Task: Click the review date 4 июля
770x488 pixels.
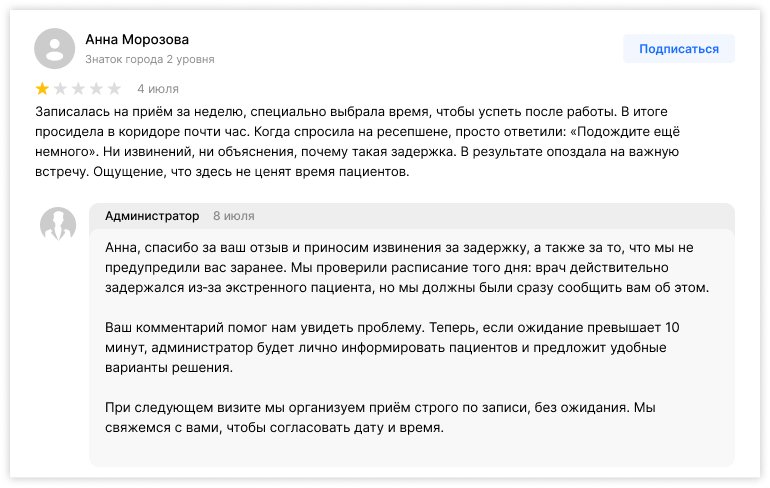Action: click(x=157, y=88)
